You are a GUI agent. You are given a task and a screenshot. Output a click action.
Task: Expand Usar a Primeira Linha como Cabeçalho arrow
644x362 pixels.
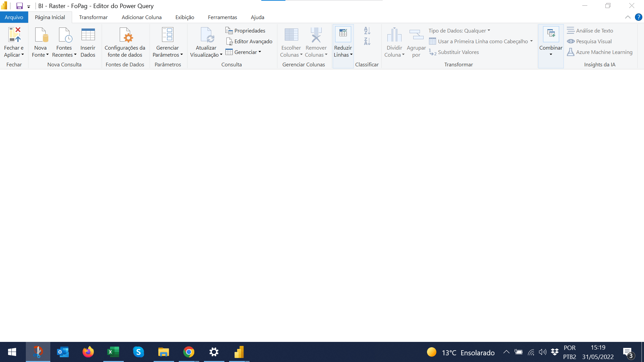click(x=531, y=41)
